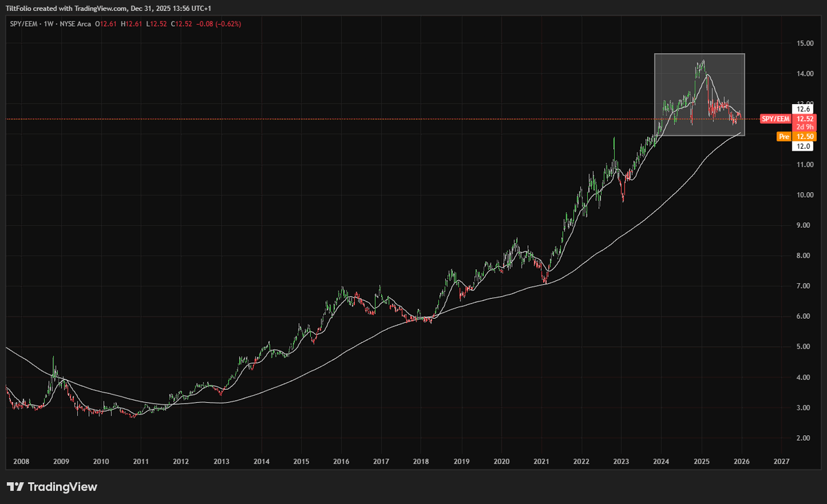Click the orange Pre label on price axis
This screenshot has height=504, width=827.
(784, 137)
